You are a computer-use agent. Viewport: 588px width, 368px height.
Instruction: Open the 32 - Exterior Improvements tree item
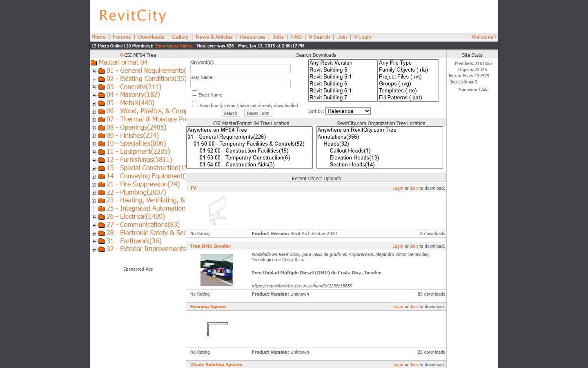(x=146, y=249)
